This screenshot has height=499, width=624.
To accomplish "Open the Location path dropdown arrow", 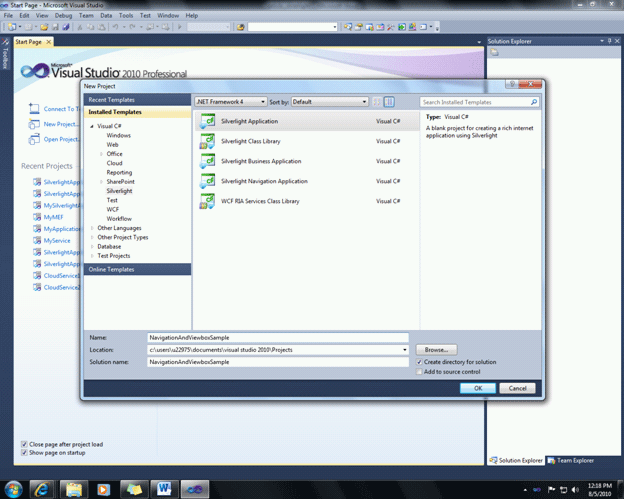I will point(405,350).
